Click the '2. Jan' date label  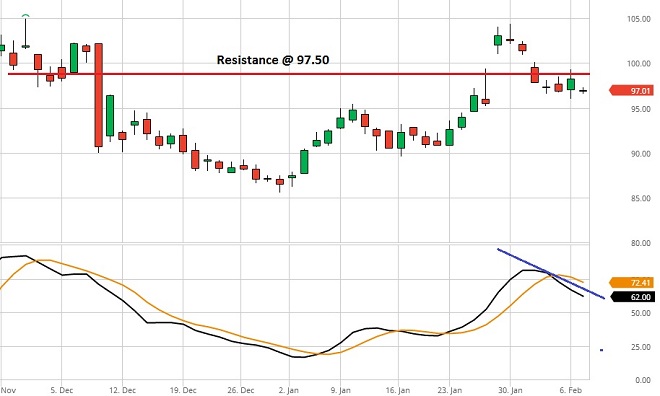(x=290, y=391)
